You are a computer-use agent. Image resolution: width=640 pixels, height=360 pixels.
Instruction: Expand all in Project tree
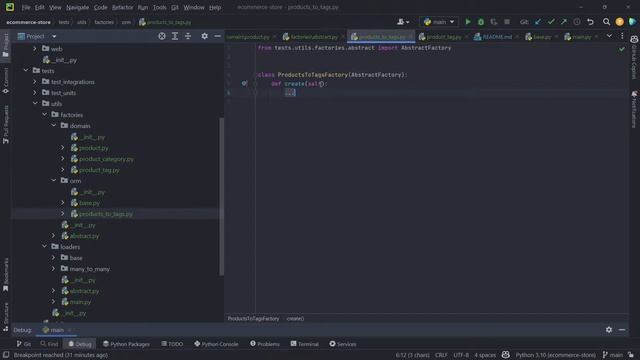(x=175, y=36)
